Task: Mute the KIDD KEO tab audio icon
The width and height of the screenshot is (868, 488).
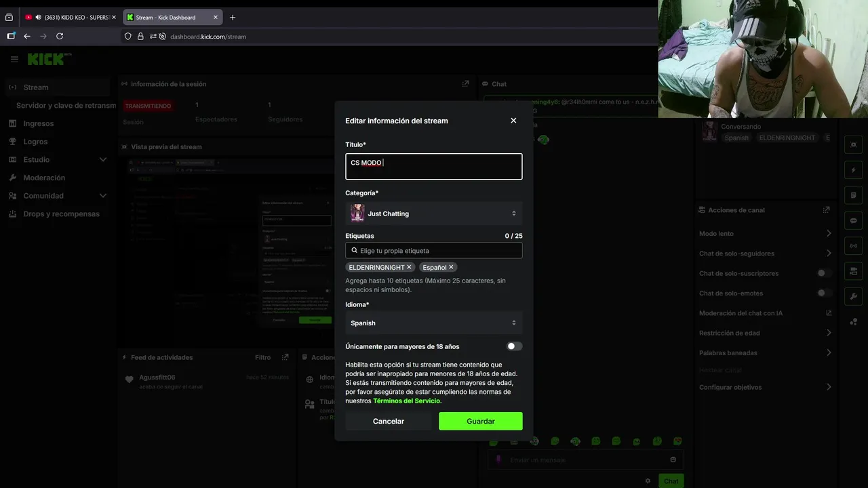Action: 38,17
